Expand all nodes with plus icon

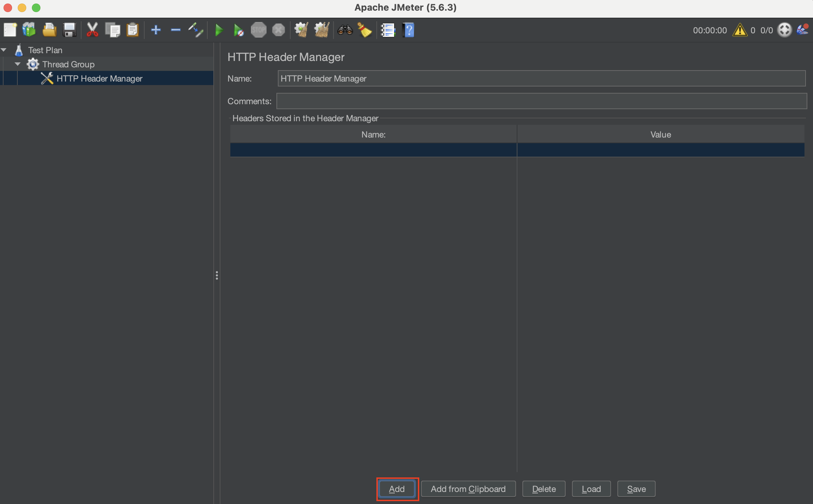coord(156,30)
